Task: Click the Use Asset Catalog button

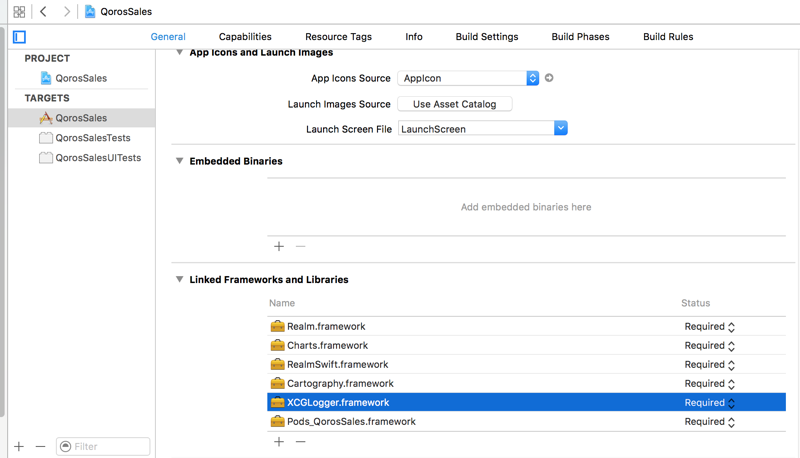Action: [x=455, y=104]
